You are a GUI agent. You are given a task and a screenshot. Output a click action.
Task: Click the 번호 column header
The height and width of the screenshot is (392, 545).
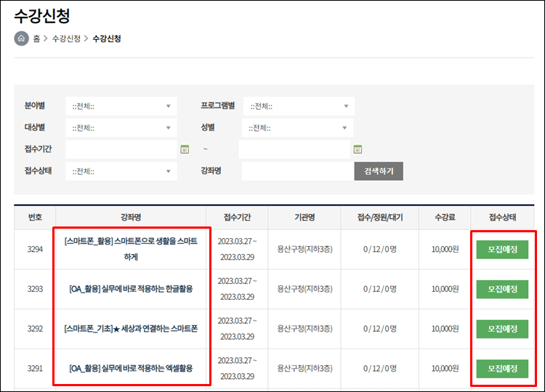click(x=35, y=217)
